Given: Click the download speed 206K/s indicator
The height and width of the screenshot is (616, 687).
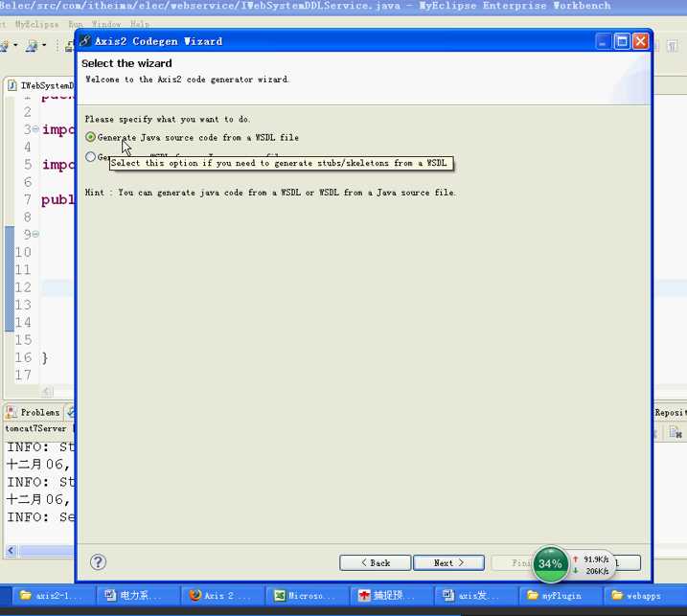Looking at the screenshot, I should (x=590, y=571).
